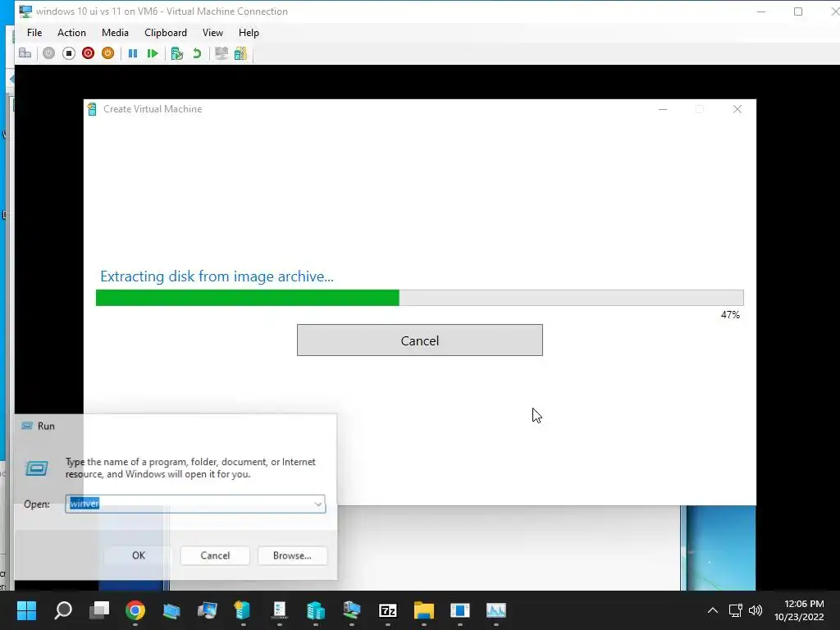
Task: Open File Explorer from the taskbar
Action: tap(424, 610)
